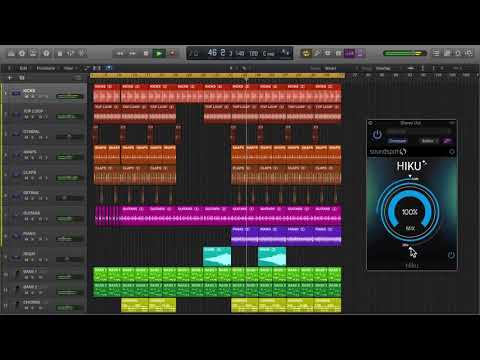This screenshot has height=360, width=480.
Task: Open the LCD display mode dropdown
Action: 286,53
